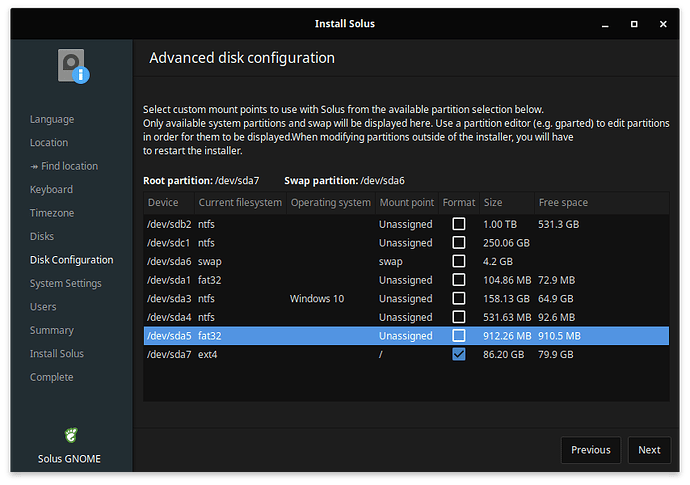690x485 pixels.
Task: Toggle Format checkbox for /dev/sda6 swap
Action: click(x=459, y=261)
